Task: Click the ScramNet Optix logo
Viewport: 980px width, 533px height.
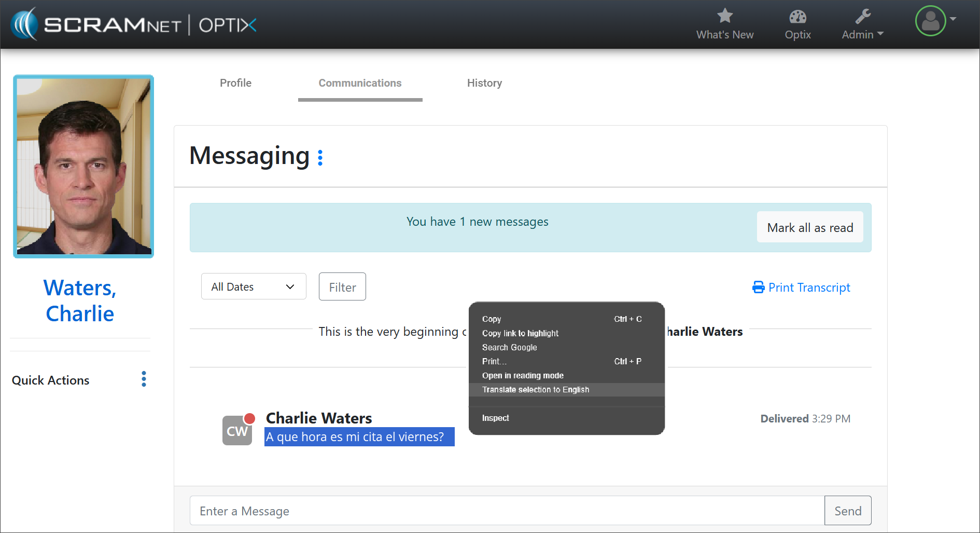Action: click(x=134, y=24)
